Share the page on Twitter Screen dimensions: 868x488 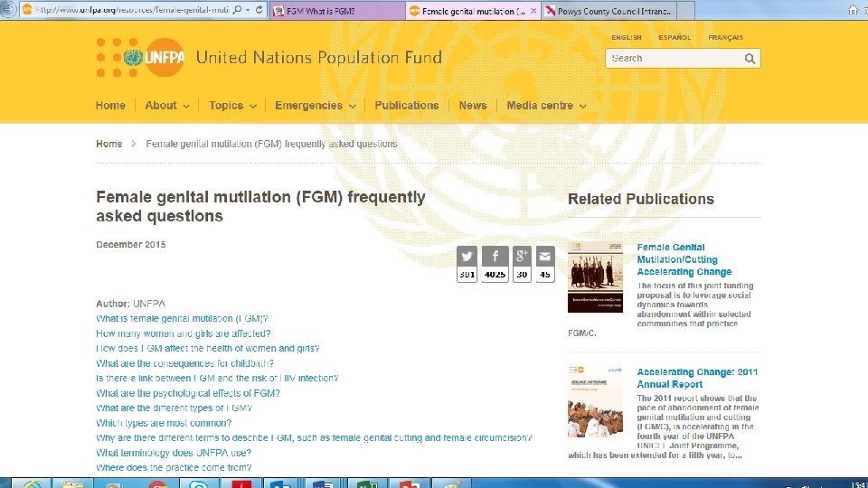click(x=467, y=256)
